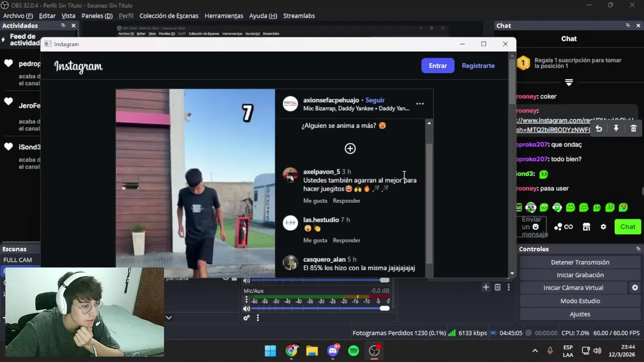
Task: Open the Streamlabs menu
Action: [299, 16]
